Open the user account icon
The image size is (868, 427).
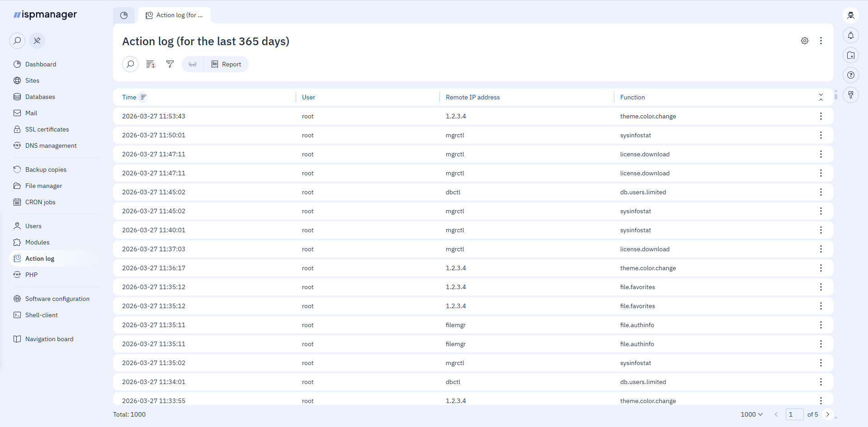[x=851, y=15]
